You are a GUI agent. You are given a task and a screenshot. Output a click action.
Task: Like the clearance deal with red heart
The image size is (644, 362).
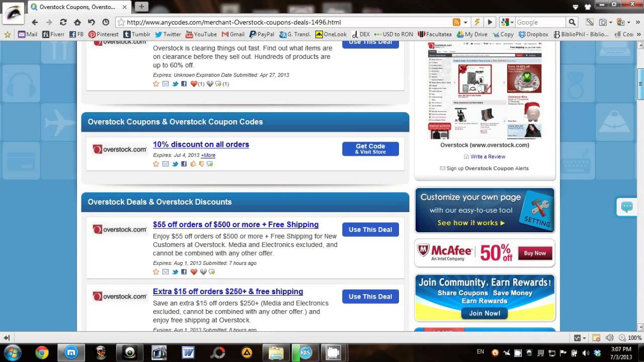click(194, 84)
